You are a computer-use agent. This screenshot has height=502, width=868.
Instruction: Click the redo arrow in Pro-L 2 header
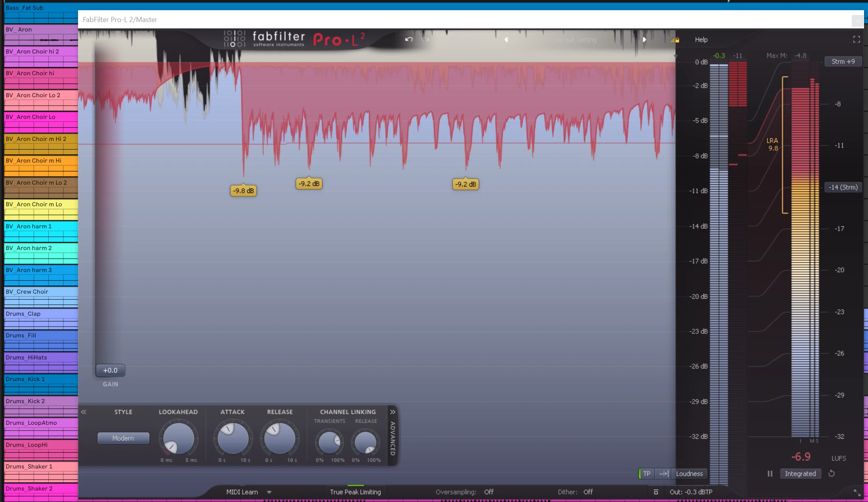click(x=426, y=39)
